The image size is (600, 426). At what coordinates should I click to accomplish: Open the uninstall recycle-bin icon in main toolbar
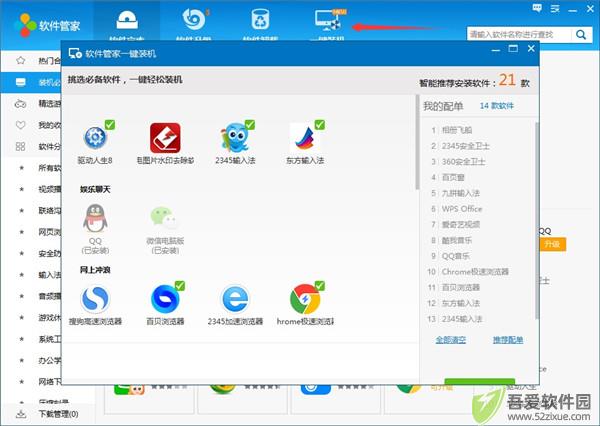pyautogui.click(x=261, y=19)
